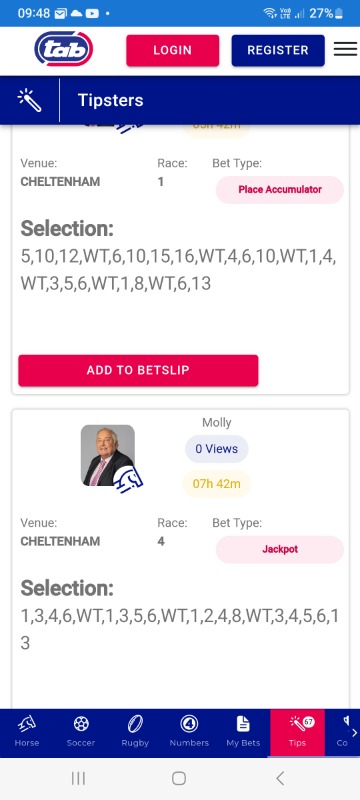This screenshot has height=800, width=360.
Task: Tap the 0 Views badge
Action: (217, 449)
